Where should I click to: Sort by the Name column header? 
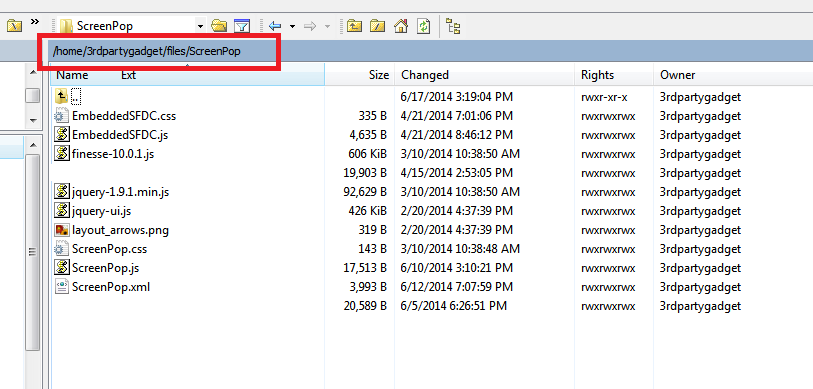coord(72,75)
